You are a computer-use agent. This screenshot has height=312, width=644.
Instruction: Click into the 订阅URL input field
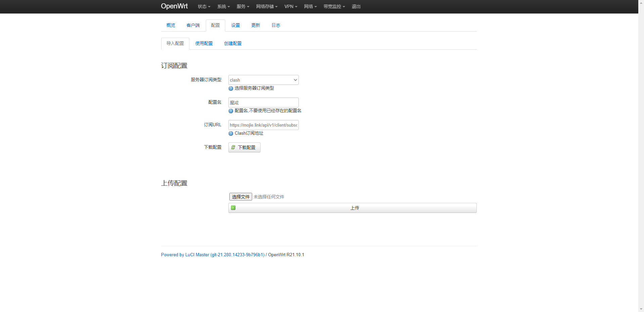tap(263, 125)
